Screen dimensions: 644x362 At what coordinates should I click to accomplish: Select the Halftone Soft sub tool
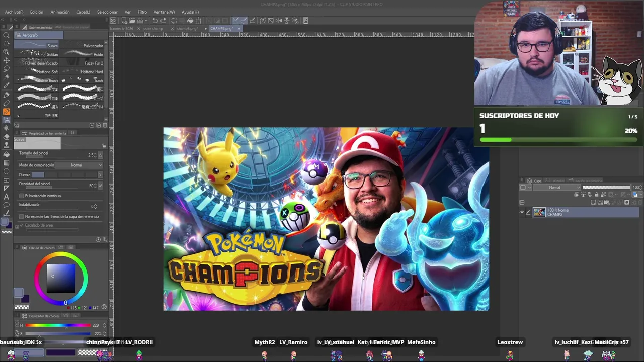tap(36, 72)
